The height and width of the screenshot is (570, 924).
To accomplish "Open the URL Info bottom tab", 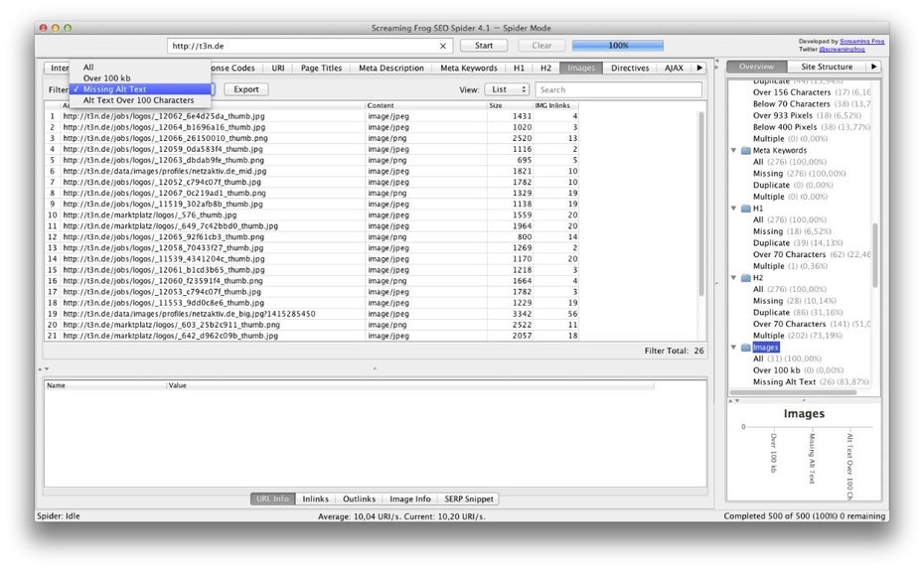I will (x=273, y=499).
